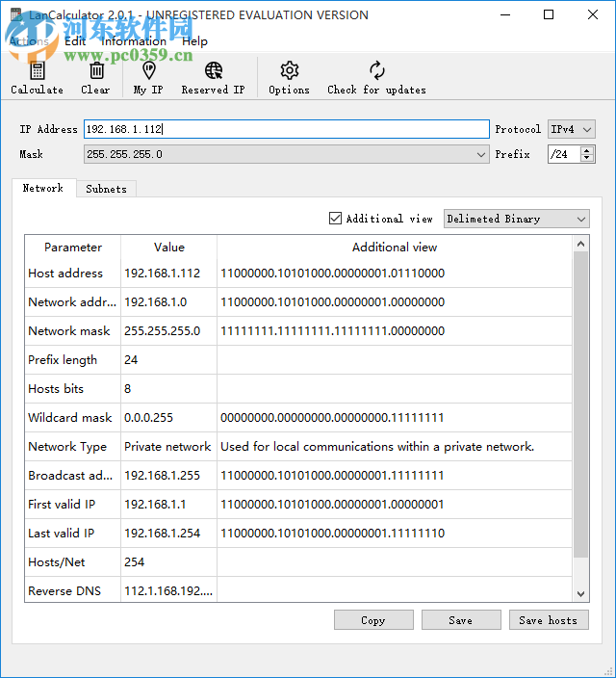
Task: Select the network type description text
Action: pos(377,447)
